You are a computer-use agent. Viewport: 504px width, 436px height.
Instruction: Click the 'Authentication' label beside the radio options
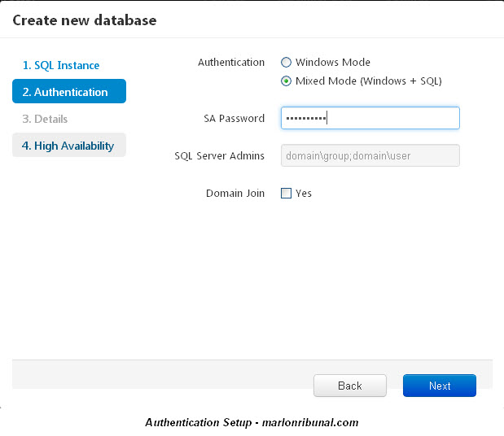tap(231, 63)
